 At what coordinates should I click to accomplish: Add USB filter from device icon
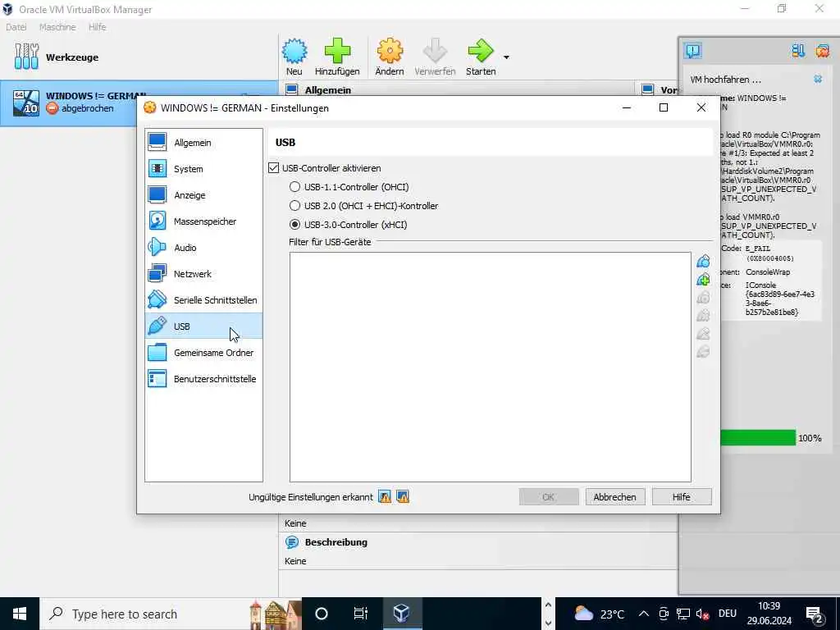[x=703, y=280]
